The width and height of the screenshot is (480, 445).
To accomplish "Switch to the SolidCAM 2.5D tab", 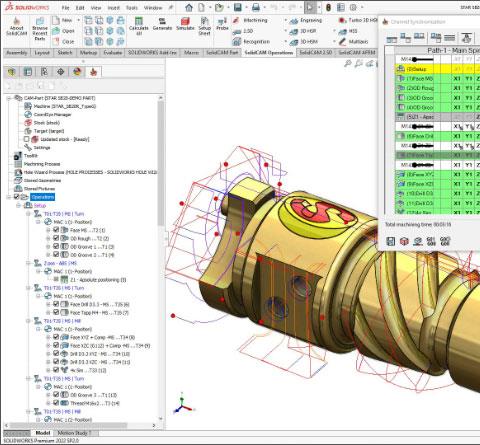I will pos(315,53).
